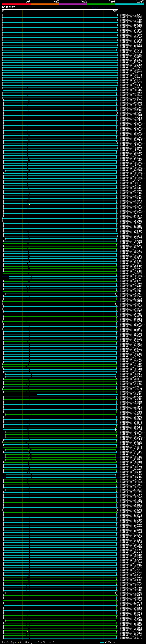Viewport: 146px width, 644px height.
Task: Select the UniRef100_C1E9T7 hit label
Action: click(x=131, y=98)
